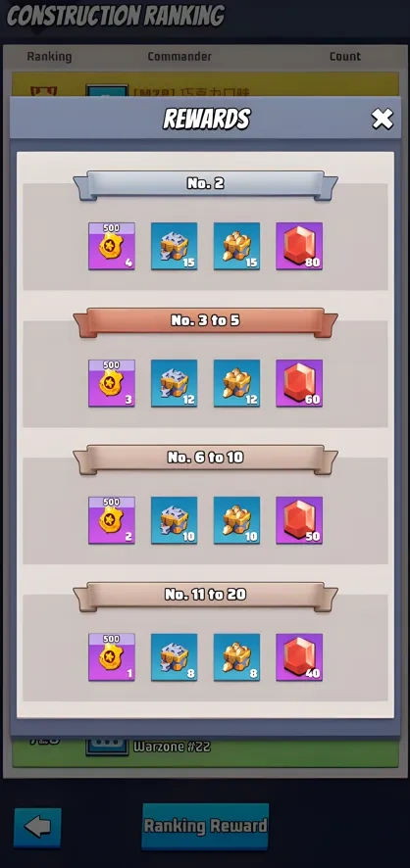Tap the No. 3 to 5 banner
This screenshot has height=868, width=410.
click(x=205, y=321)
